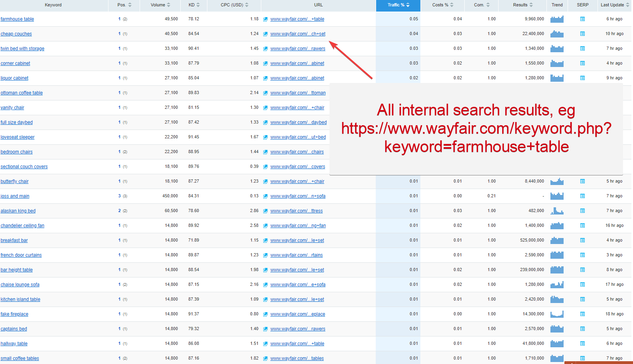Sort by CPC (USD) column arrows
The image size is (633, 364).
pyautogui.click(x=246, y=5)
